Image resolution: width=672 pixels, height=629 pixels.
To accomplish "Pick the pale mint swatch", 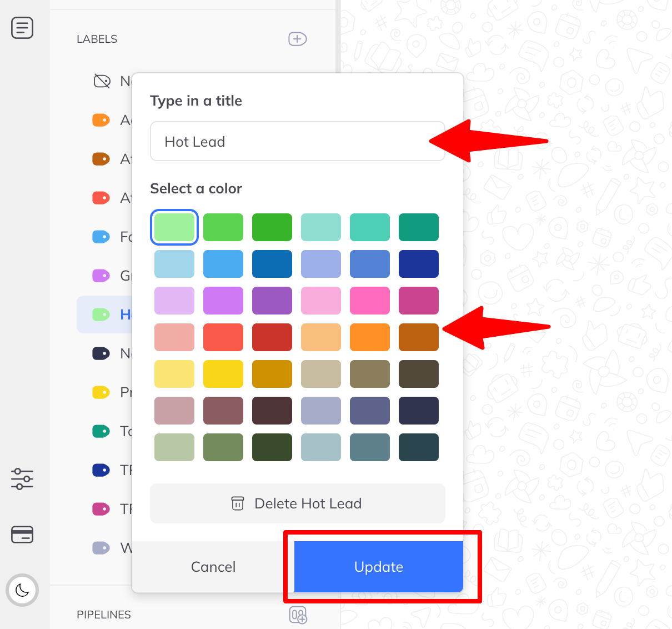I will [x=321, y=227].
